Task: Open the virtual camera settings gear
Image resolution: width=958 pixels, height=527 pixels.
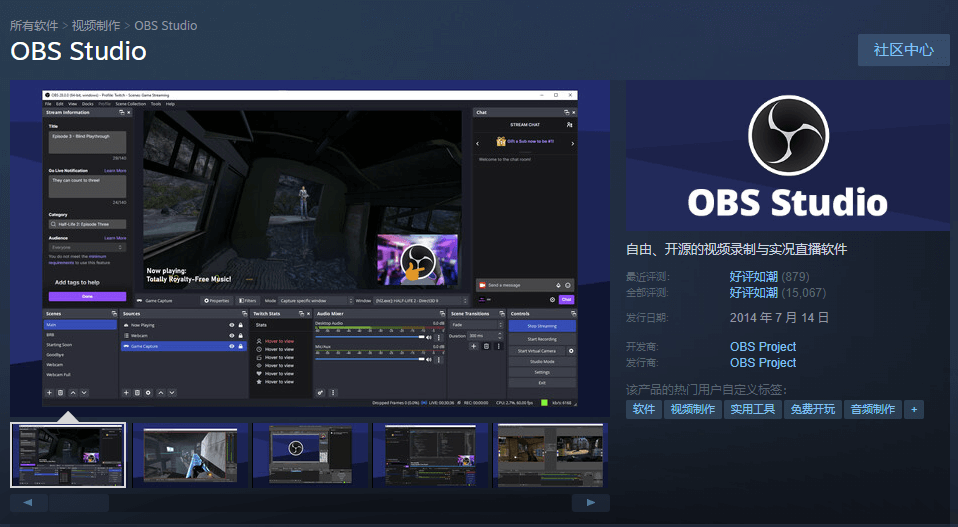Action: 571,351
